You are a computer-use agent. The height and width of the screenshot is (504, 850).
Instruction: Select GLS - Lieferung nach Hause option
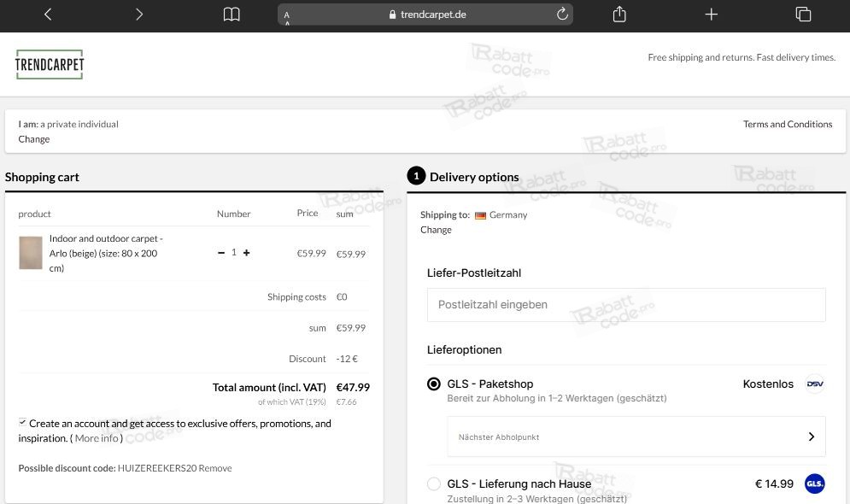tap(434, 483)
